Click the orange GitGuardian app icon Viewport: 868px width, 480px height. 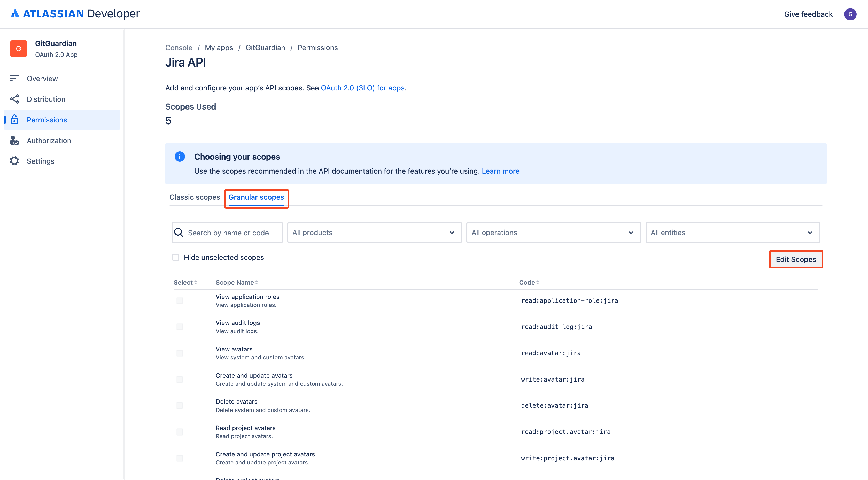pyautogui.click(x=19, y=49)
